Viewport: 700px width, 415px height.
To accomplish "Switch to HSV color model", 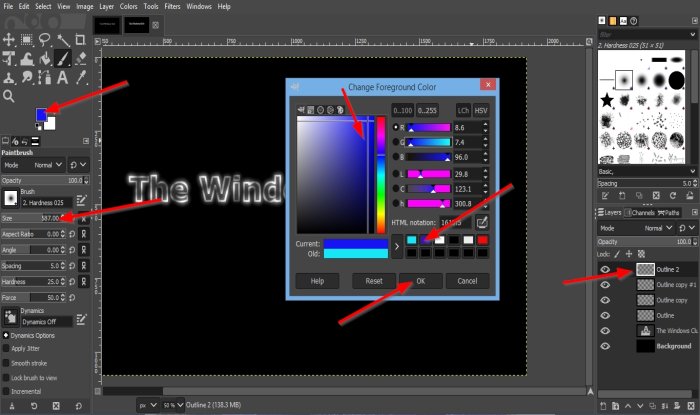I will coord(481,110).
